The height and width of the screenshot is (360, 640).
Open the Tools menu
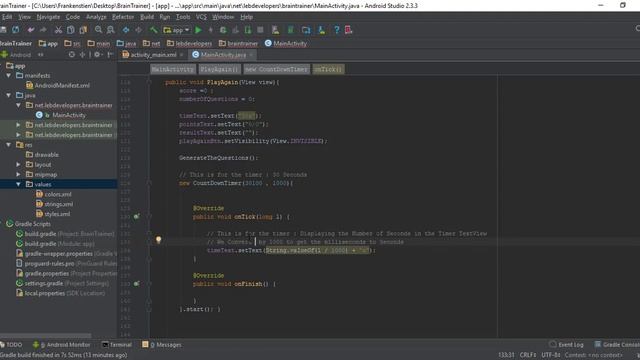coord(183,17)
